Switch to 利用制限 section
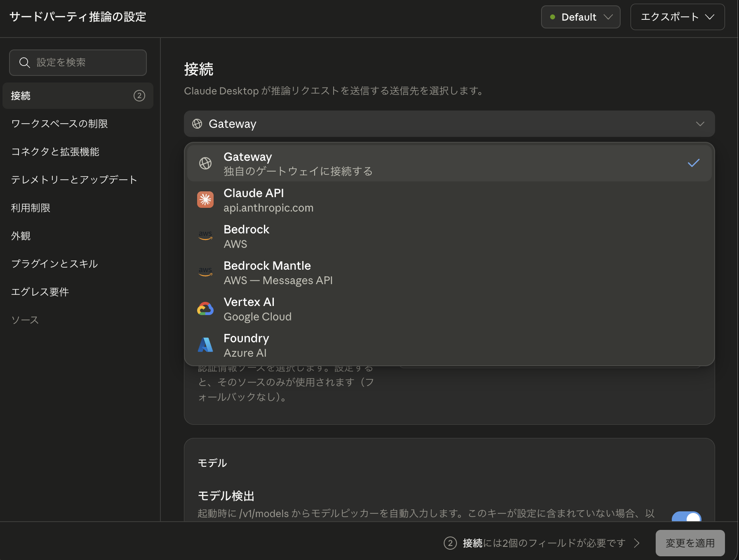739x560 pixels. click(78, 208)
